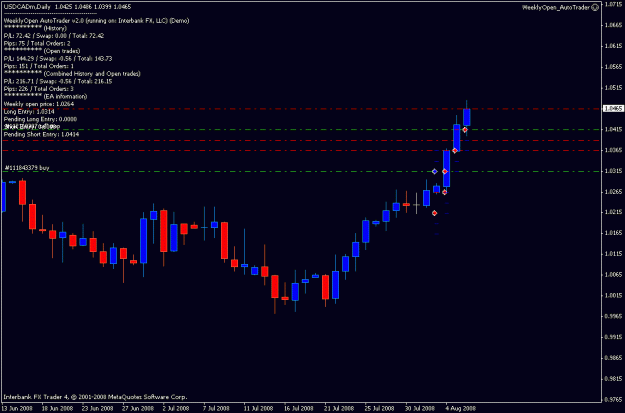Select the blue diamond trade marker
Image resolution: width=625 pixels, height=413 pixels.
click(x=434, y=171)
